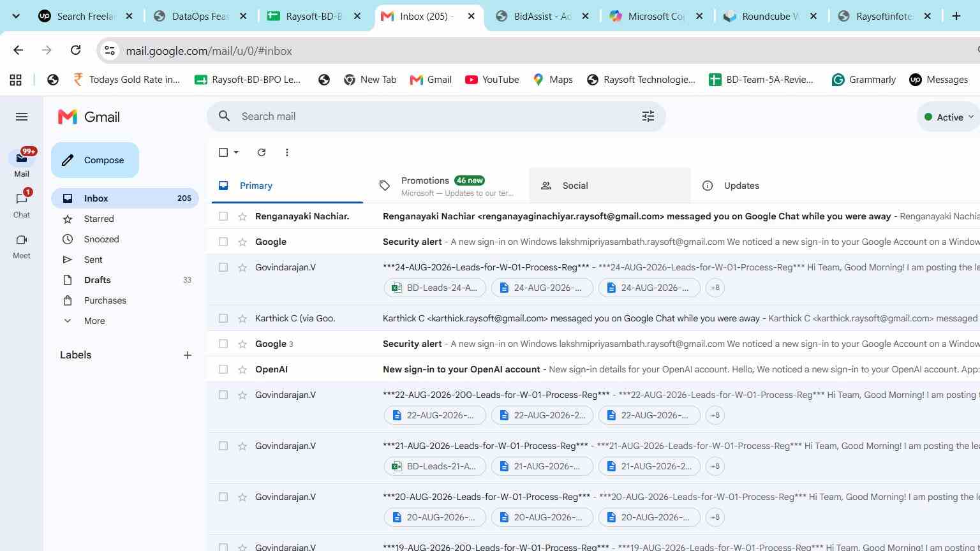Open the three-dot More options menu above the inbox

[x=287, y=152]
